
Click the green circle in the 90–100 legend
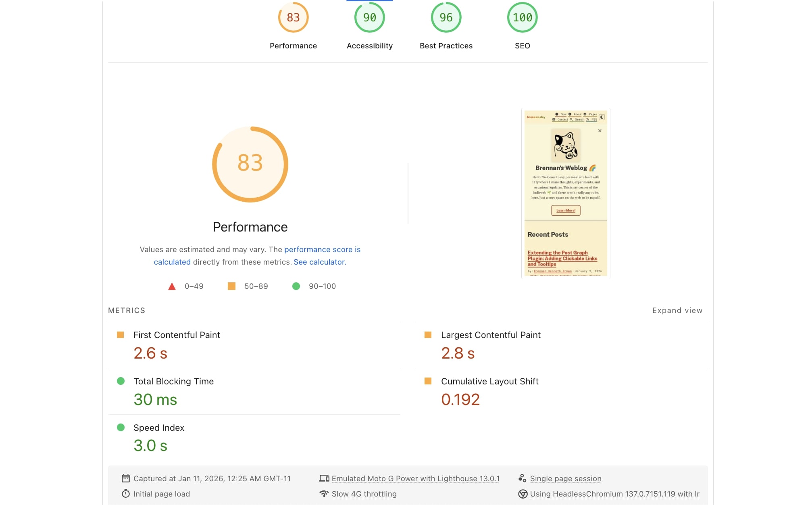tap(297, 286)
